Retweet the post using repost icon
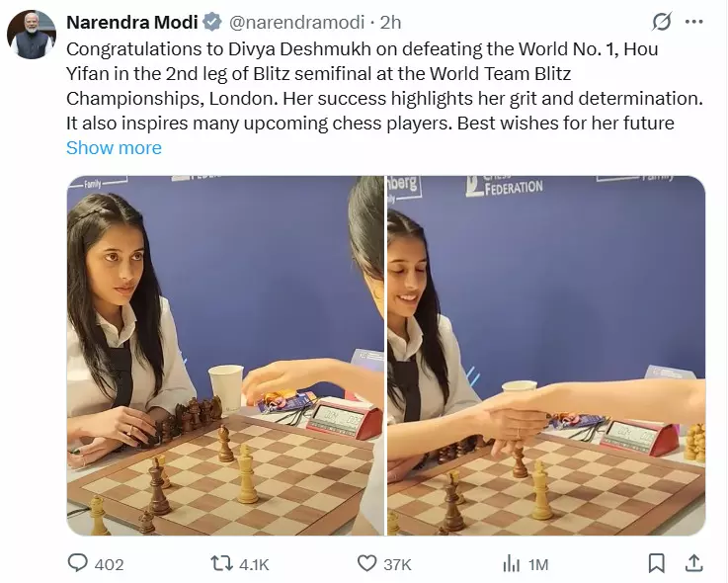 (x=221, y=563)
